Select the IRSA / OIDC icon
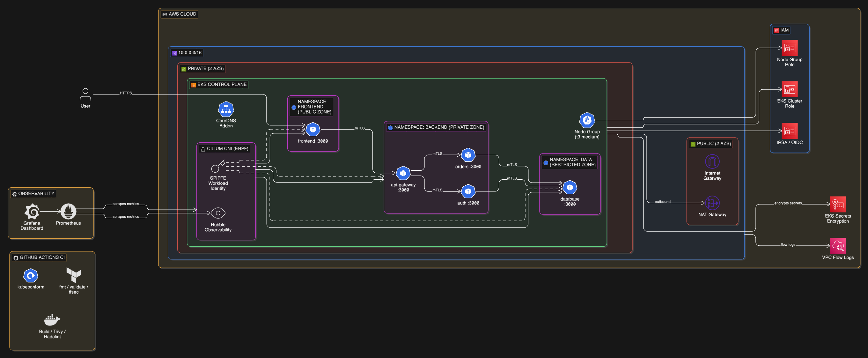 coord(790,131)
